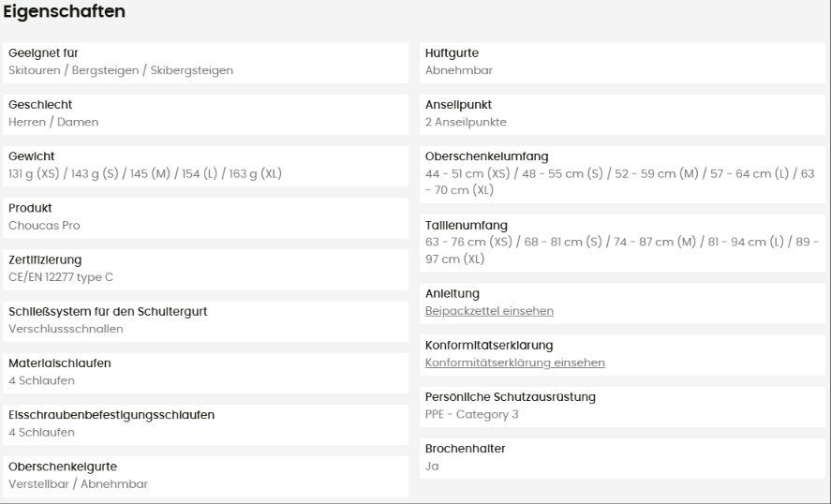Screen dimensions: 831x504
Task: Click the Anleitung label
Action: click(x=453, y=293)
